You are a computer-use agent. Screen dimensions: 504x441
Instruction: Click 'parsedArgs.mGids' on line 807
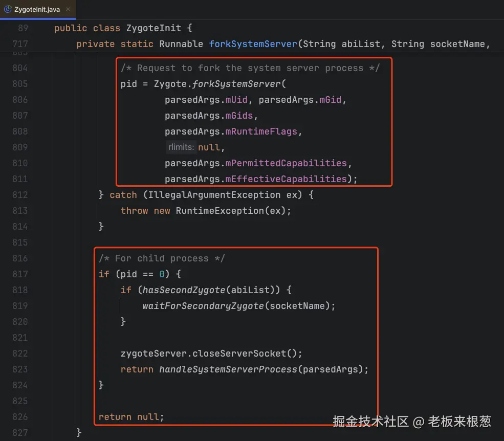[209, 116]
